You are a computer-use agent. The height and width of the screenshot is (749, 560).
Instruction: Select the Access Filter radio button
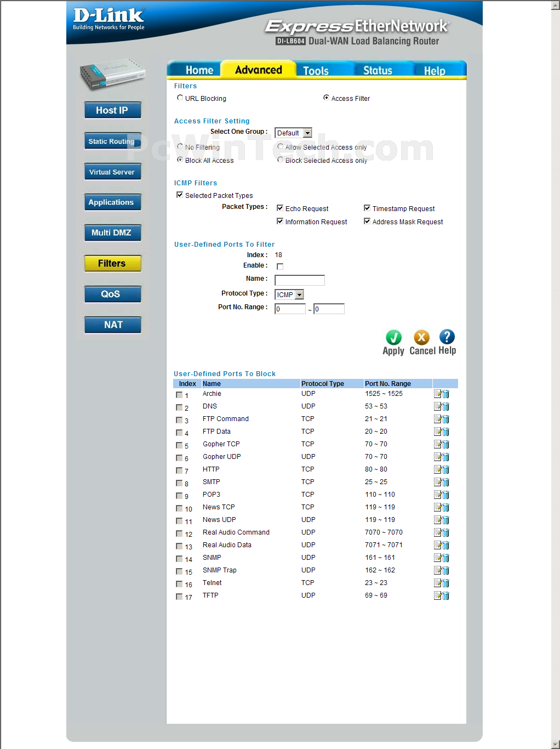pos(326,98)
